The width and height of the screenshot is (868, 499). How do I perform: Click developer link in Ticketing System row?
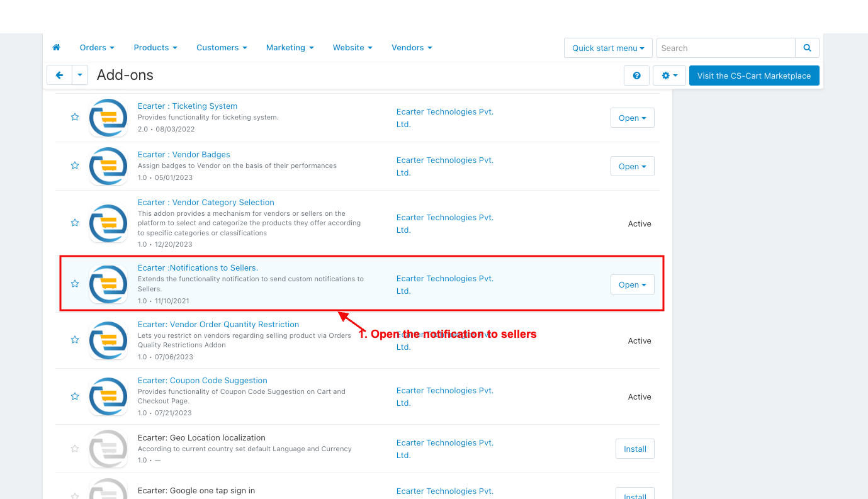445,118
